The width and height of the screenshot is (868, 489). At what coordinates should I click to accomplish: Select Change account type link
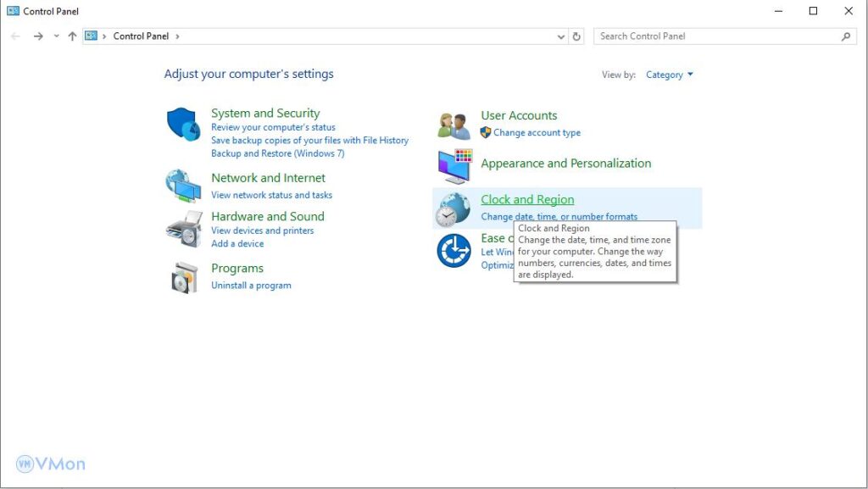click(537, 133)
